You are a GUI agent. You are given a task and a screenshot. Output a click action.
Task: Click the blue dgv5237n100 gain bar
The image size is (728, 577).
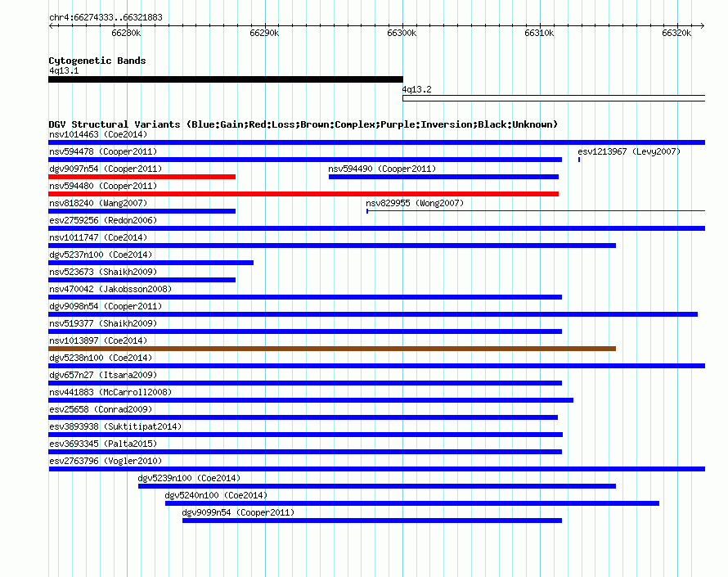click(151, 263)
